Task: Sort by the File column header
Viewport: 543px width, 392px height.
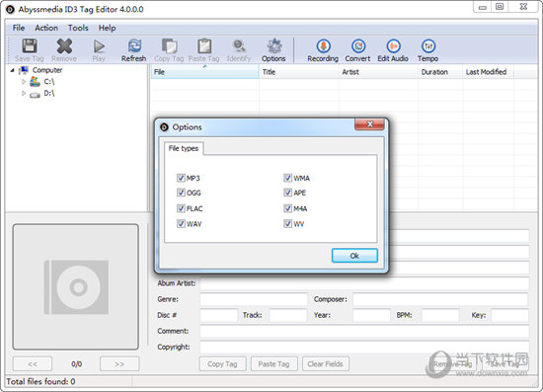Action: pos(204,72)
